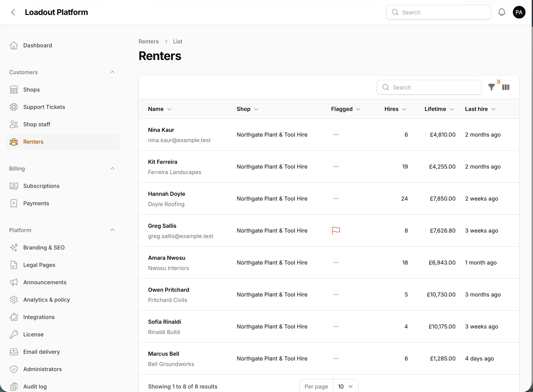Click the License key icon
The image size is (533, 392).
(14, 335)
